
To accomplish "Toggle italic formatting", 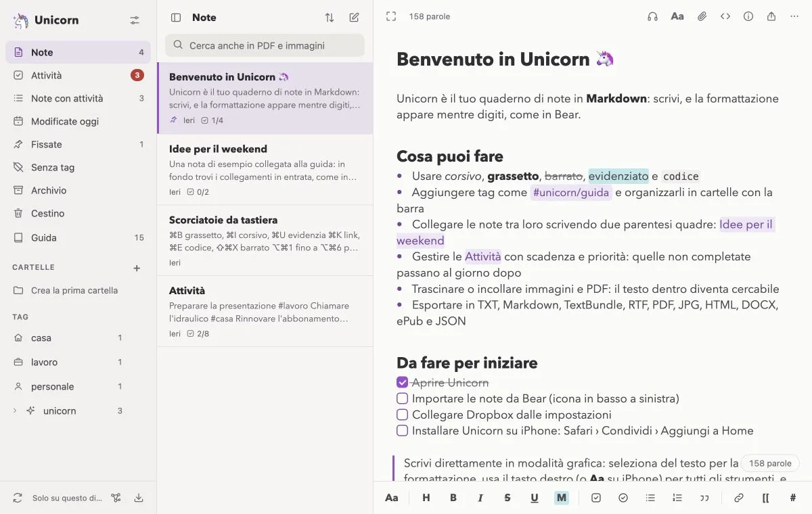I will (x=480, y=498).
